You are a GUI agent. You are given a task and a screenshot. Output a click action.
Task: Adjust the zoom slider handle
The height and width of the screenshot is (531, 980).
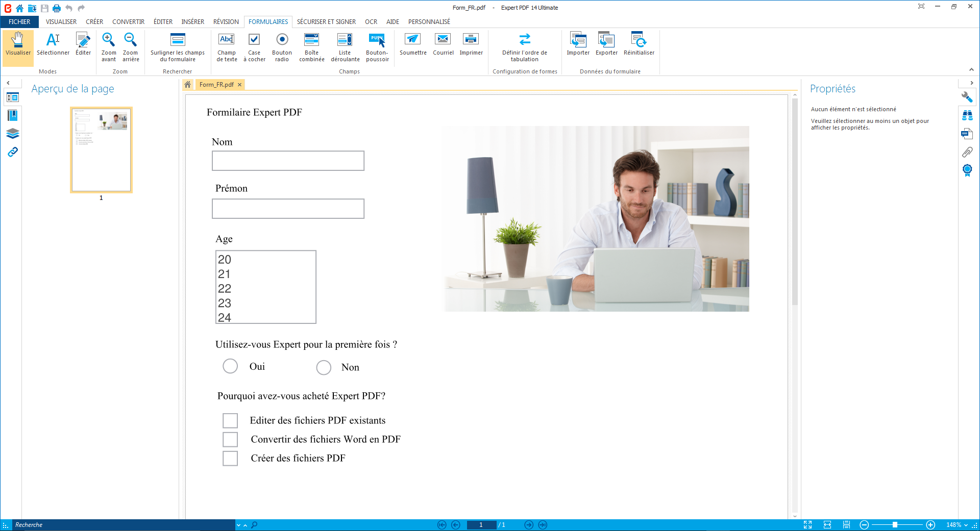tap(895, 525)
